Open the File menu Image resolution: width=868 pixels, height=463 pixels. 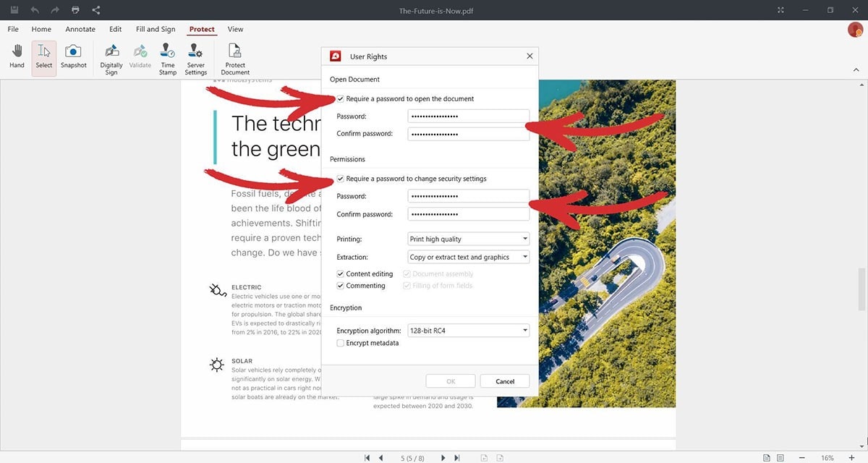tap(12, 29)
